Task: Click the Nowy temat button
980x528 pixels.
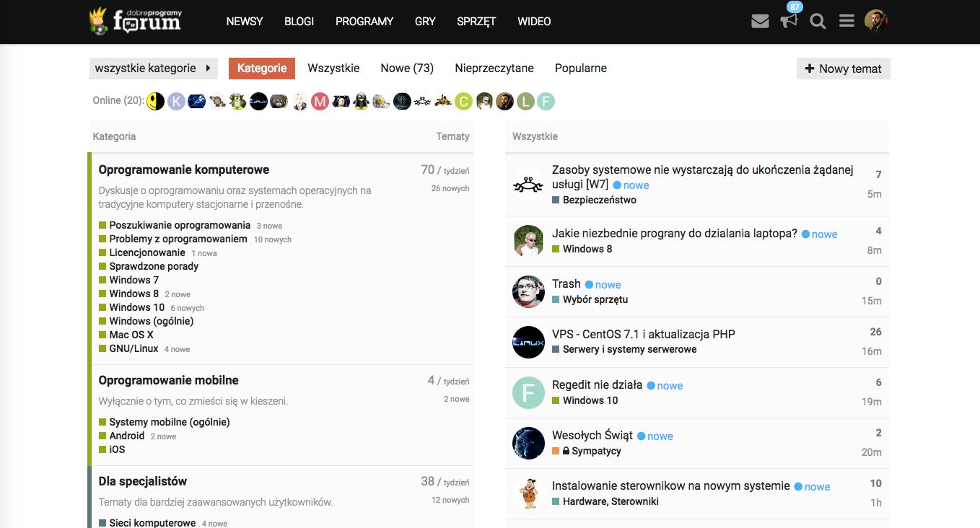Action: tap(844, 69)
